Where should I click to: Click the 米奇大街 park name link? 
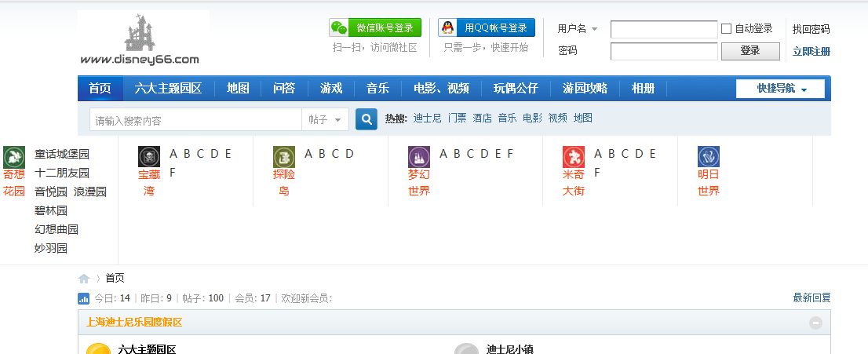pyautogui.click(x=574, y=183)
